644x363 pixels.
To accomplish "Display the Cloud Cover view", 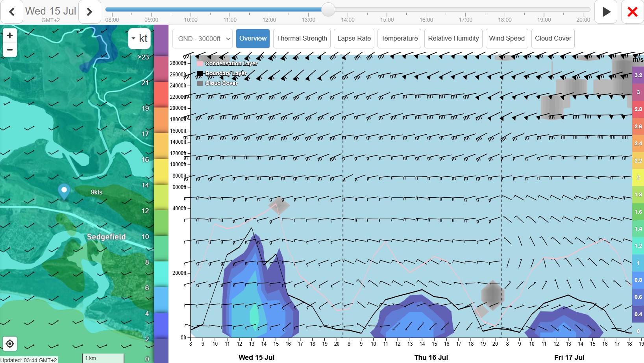I will pyautogui.click(x=553, y=39).
